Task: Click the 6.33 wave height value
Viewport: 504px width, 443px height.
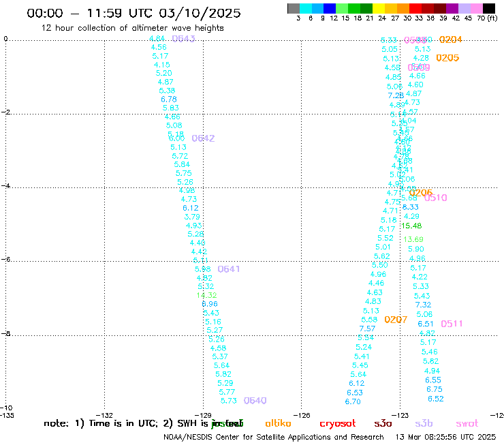Action: click(x=411, y=207)
